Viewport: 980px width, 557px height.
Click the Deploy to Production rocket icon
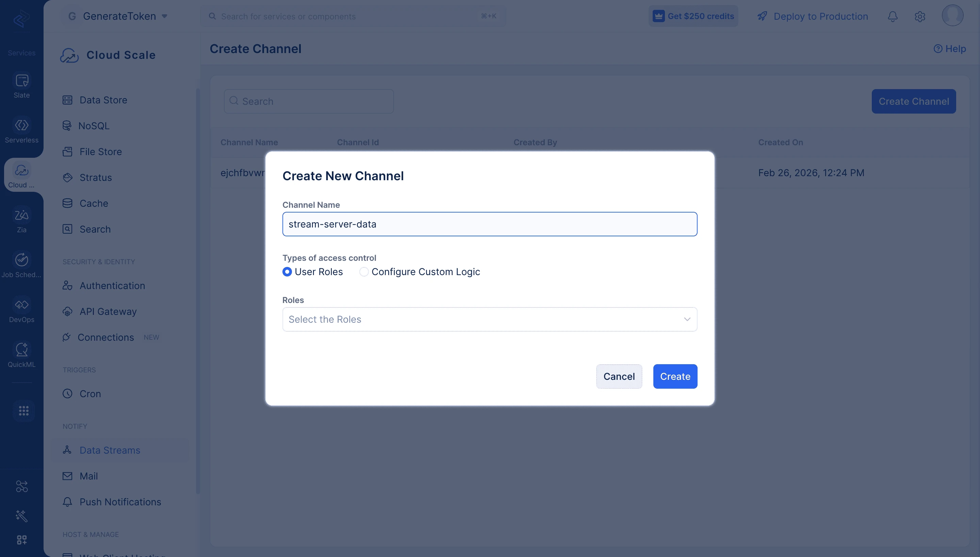coord(762,16)
